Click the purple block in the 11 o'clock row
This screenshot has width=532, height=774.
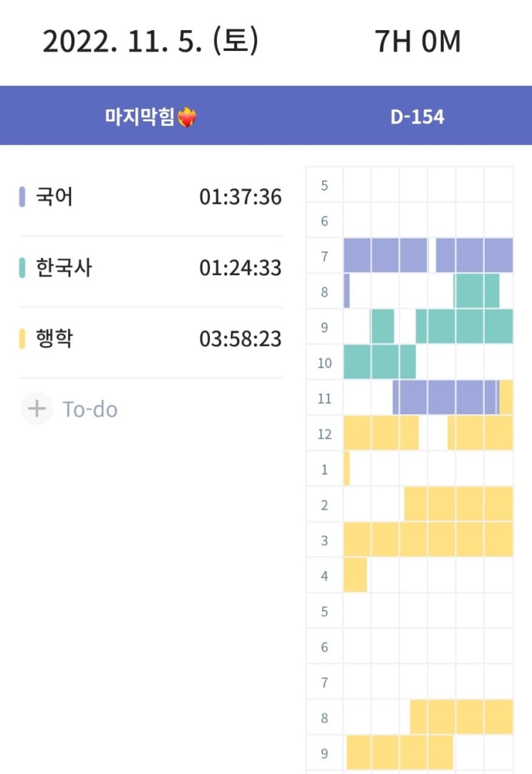[444, 397]
